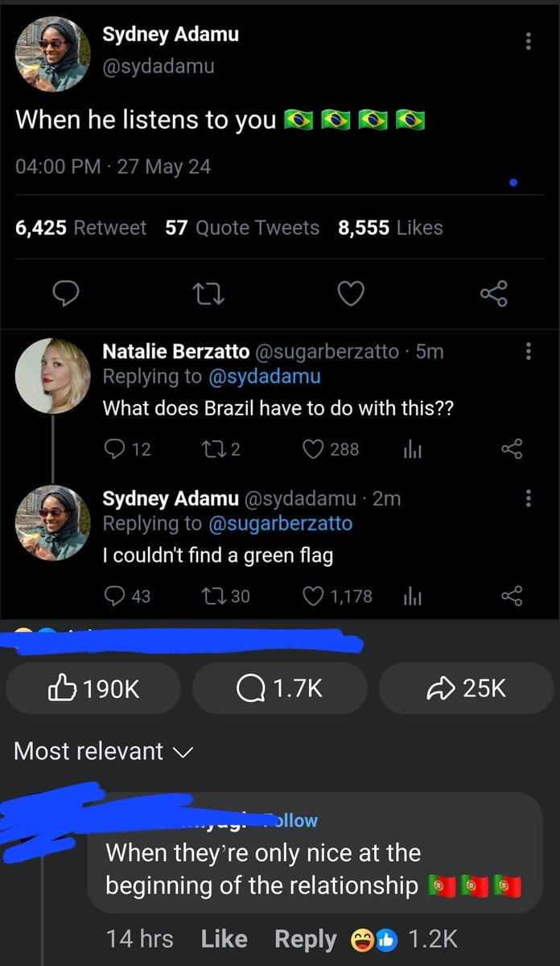Open three-dot menu on main Sydney Adamu tweet
560x966 pixels.
pos(528,42)
